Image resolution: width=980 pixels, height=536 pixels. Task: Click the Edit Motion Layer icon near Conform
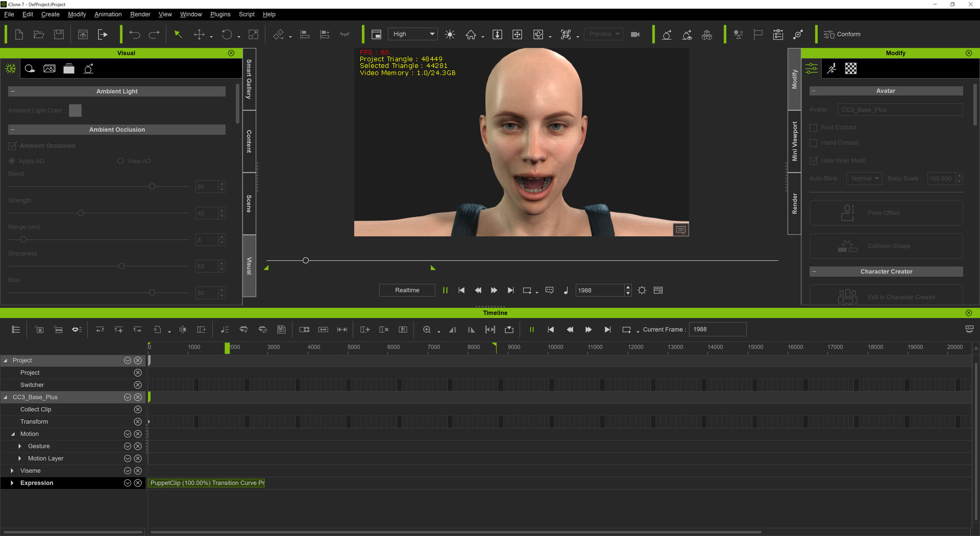[x=798, y=34]
